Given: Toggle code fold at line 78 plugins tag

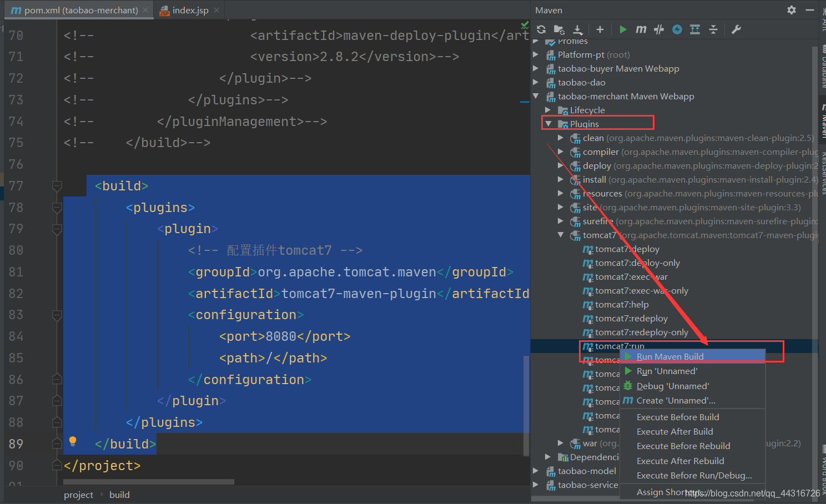Looking at the screenshot, I should [57, 208].
